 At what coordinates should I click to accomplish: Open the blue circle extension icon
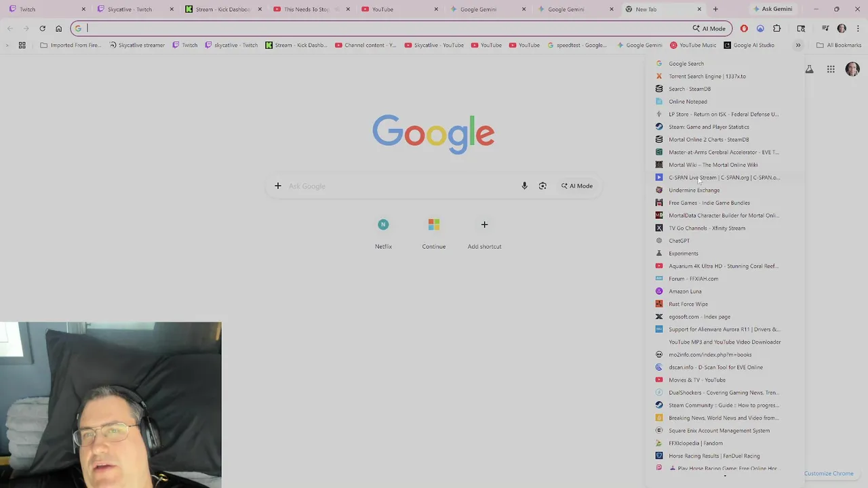(760, 28)
